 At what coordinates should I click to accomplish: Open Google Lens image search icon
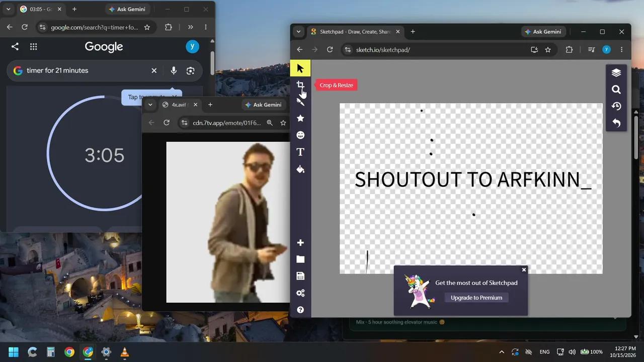[x=190, y=71]
